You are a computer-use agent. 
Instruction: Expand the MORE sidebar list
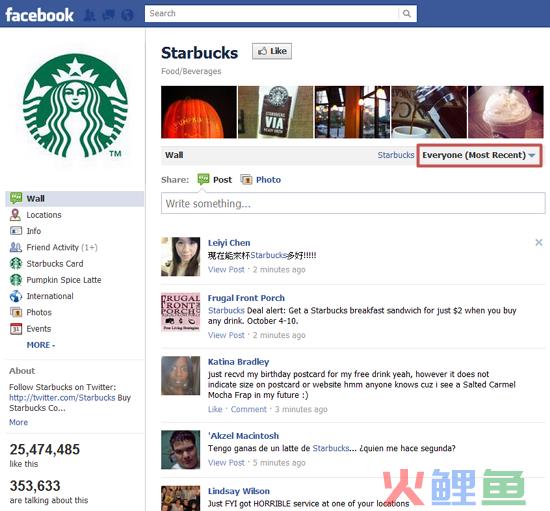coord(41,345)
